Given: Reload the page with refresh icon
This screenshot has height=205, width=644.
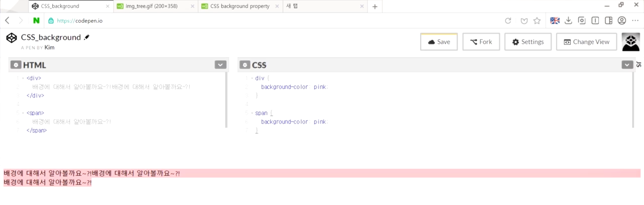Looking at the screenshot, I should pyautogui.click(x=508, y=20).
